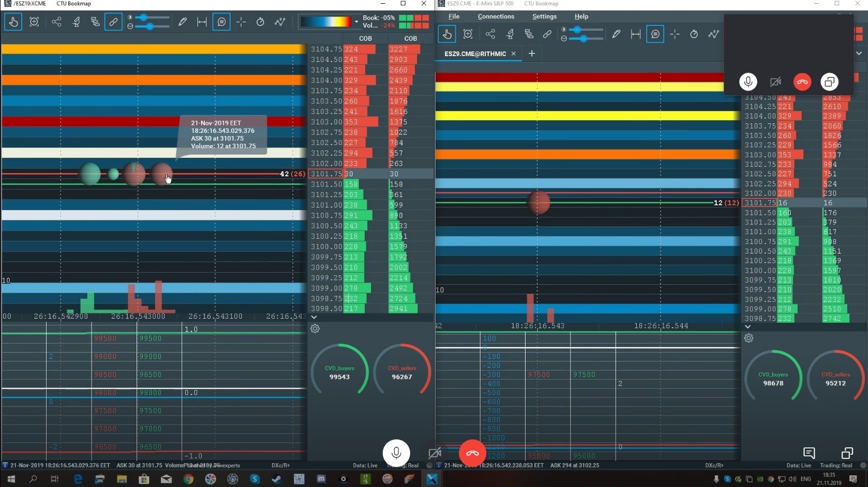Select the hand pointer tool in left window

13,22
